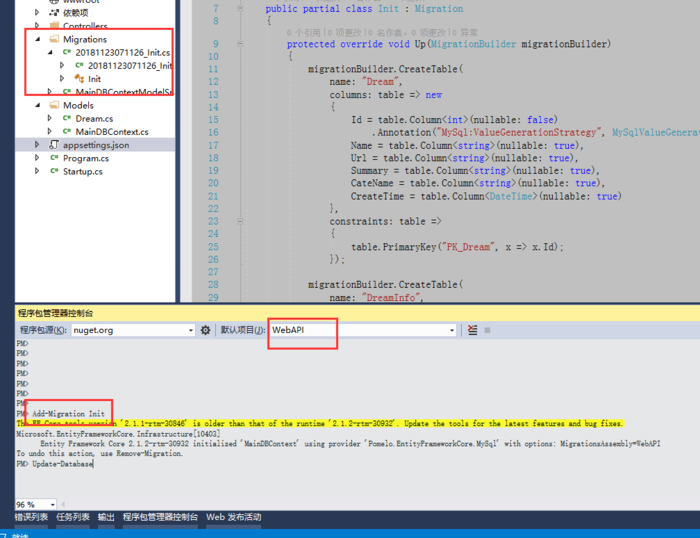Viewport: 700px width, 538px height.
Task: Click the Startup.cs C# file icon
Action: [54, 171]
